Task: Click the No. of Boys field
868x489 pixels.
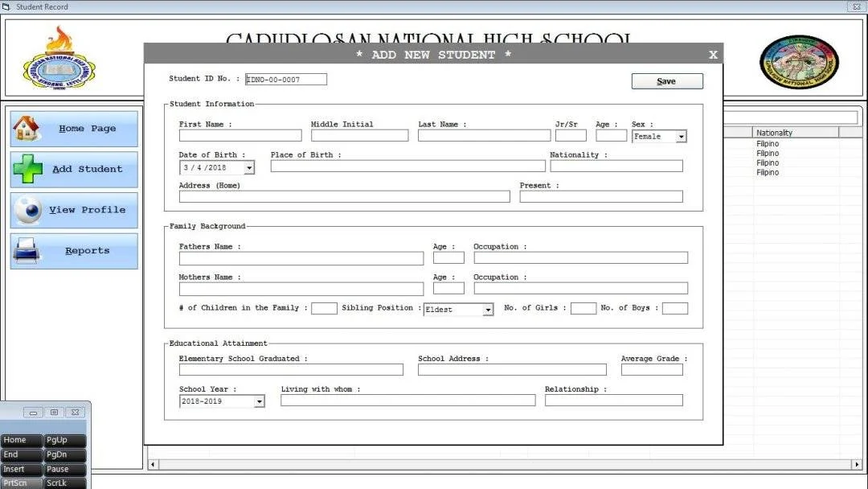Action: pos(675,309)
